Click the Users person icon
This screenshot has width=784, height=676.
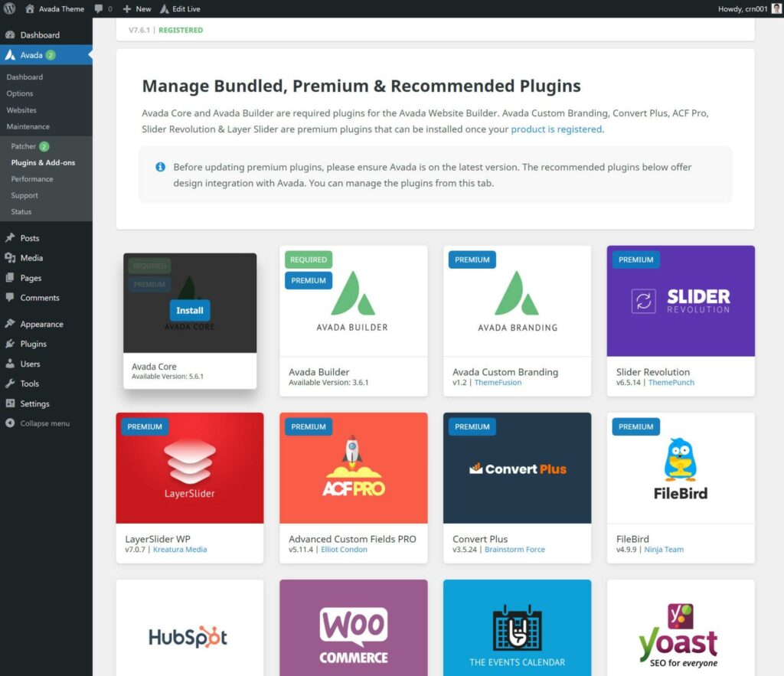tap(10, 364)
